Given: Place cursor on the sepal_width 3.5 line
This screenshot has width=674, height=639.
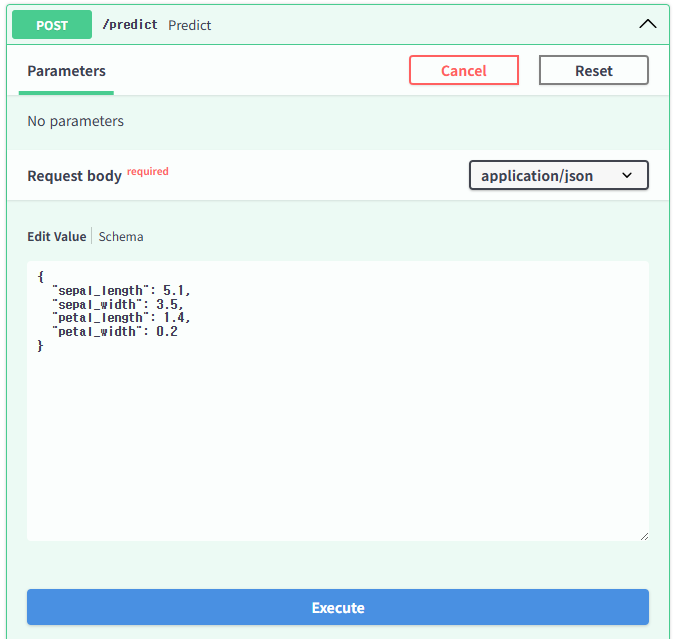Looking at the screenshot, I should pyautogui.click(x=117, y=304).
